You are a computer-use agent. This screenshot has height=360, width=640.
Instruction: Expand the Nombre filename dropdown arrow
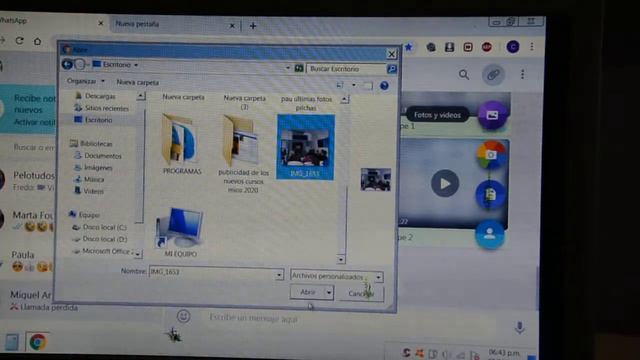(279, 275)
